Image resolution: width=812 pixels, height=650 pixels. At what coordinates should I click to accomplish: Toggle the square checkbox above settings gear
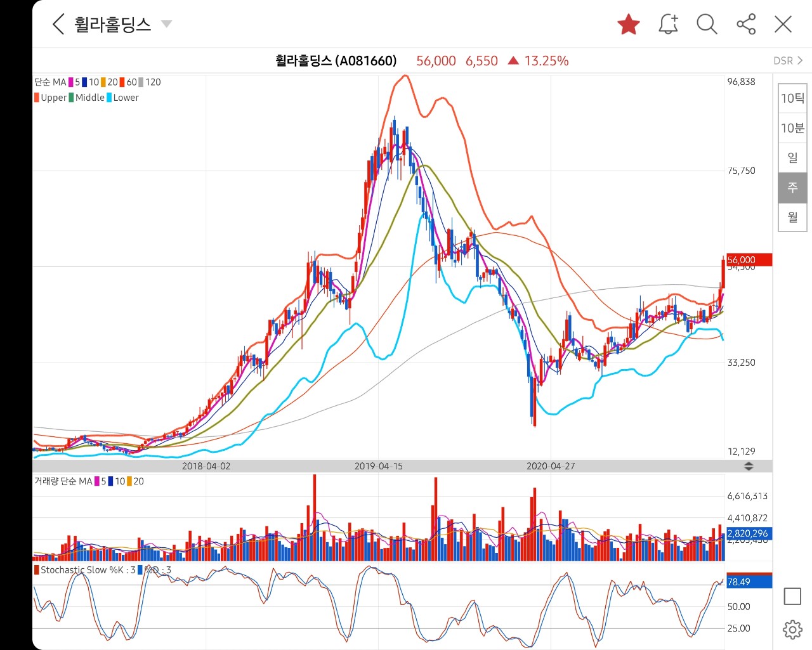point(792,596)
